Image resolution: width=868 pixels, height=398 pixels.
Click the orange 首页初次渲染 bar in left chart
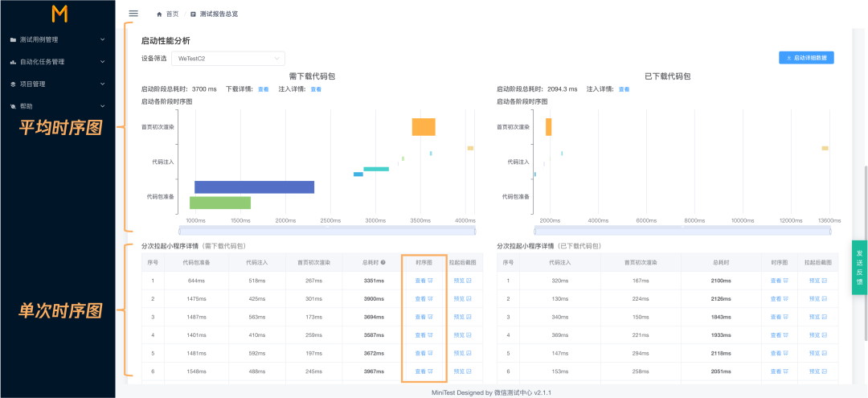424,127
